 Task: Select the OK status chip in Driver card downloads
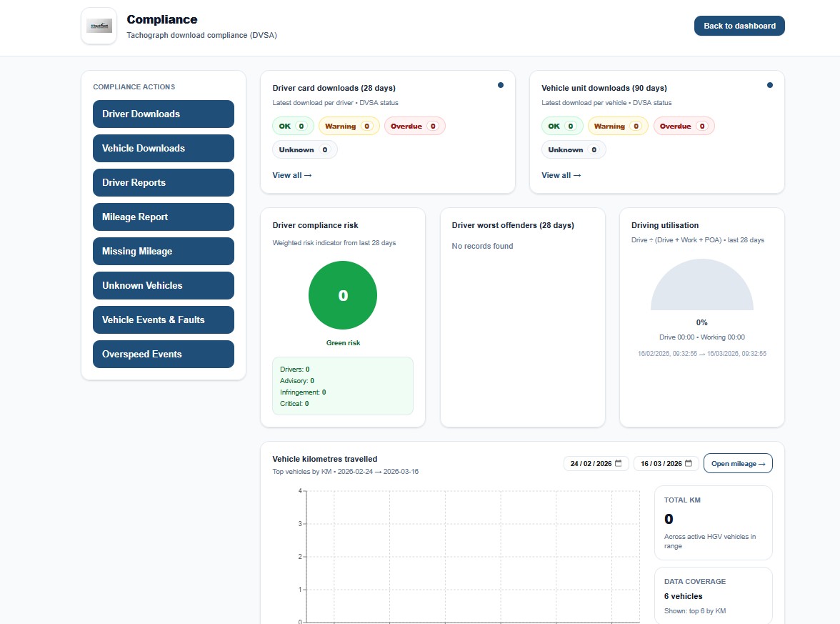pos(293,126)
